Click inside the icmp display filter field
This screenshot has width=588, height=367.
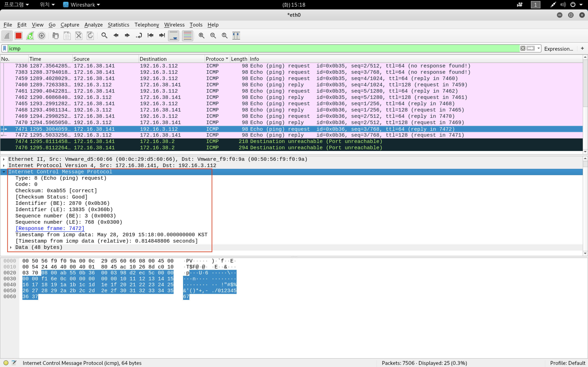243,48
